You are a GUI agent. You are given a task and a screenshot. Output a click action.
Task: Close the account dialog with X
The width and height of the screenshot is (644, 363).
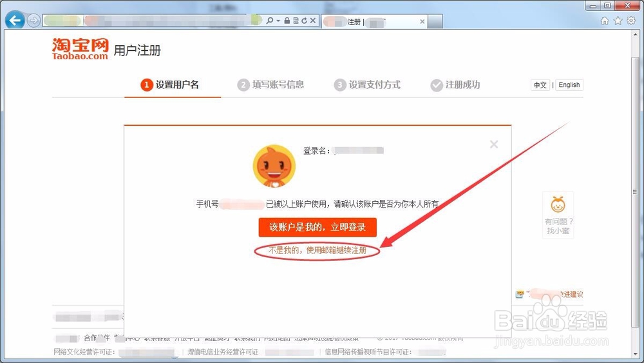(494, 144)
